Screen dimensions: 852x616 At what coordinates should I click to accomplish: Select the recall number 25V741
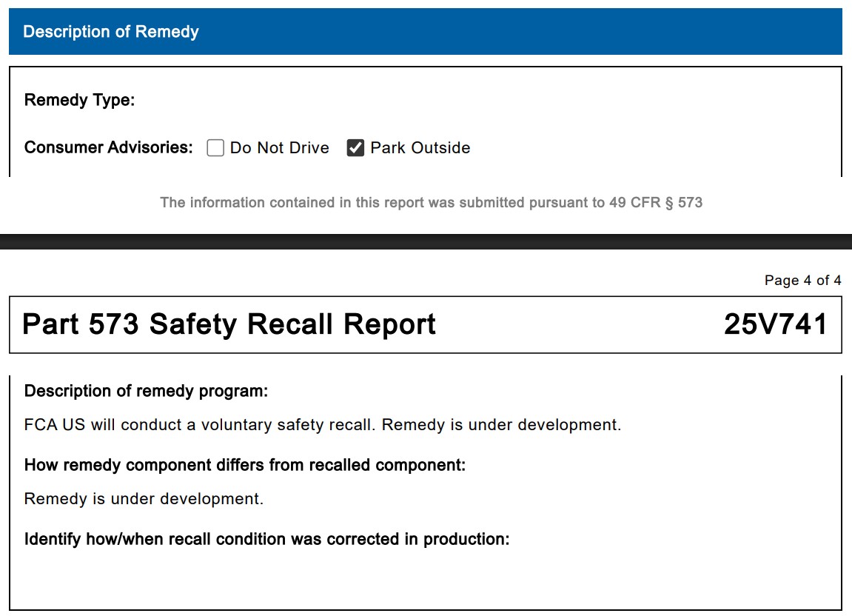775,324
